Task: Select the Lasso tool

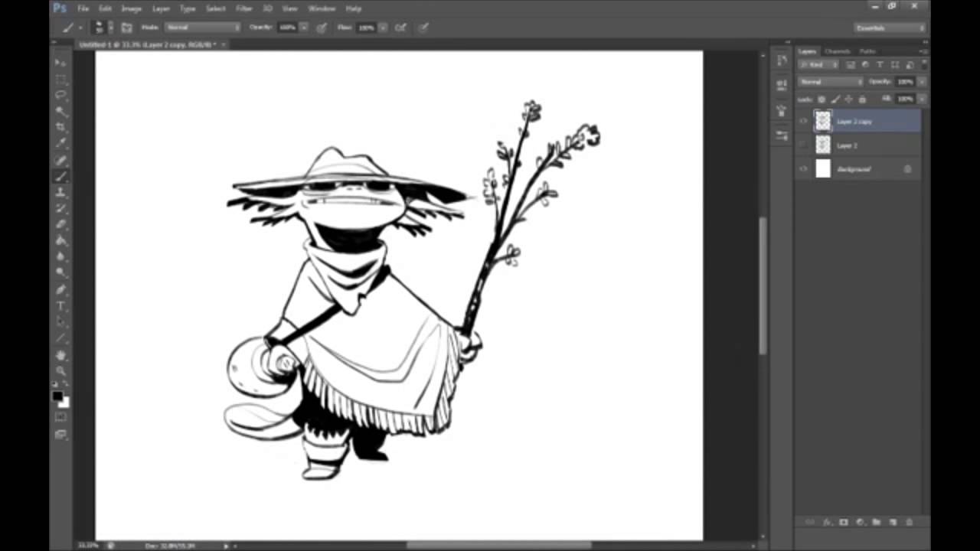Action: 60,95
